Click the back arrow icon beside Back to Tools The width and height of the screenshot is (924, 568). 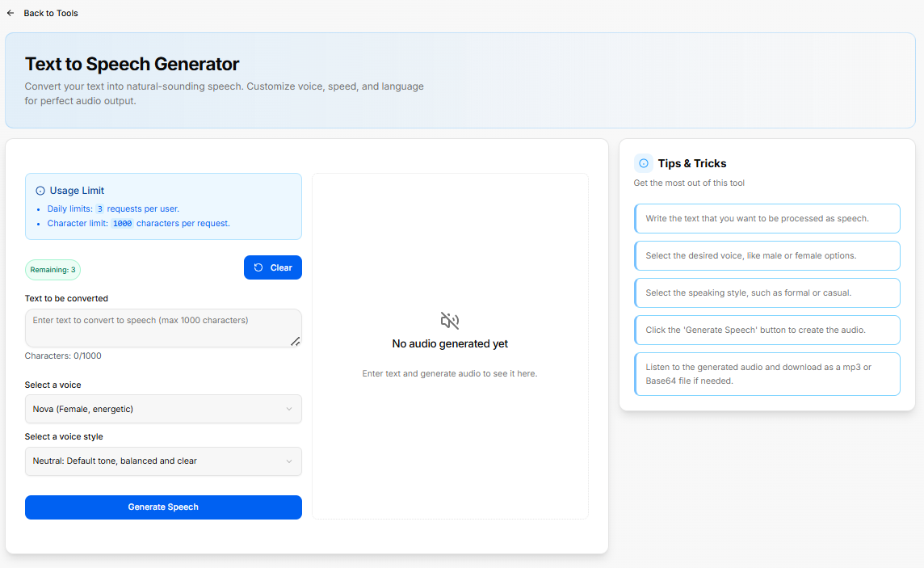coord(10,13)
